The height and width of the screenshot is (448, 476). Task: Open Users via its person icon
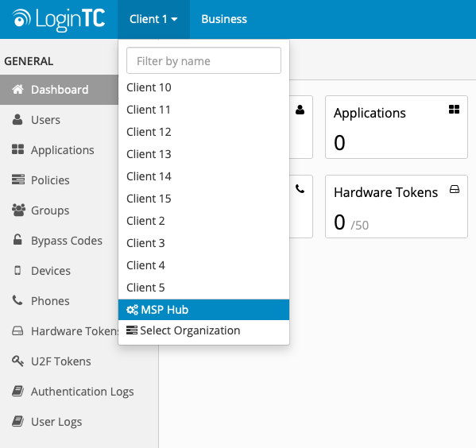coord(17,120)
